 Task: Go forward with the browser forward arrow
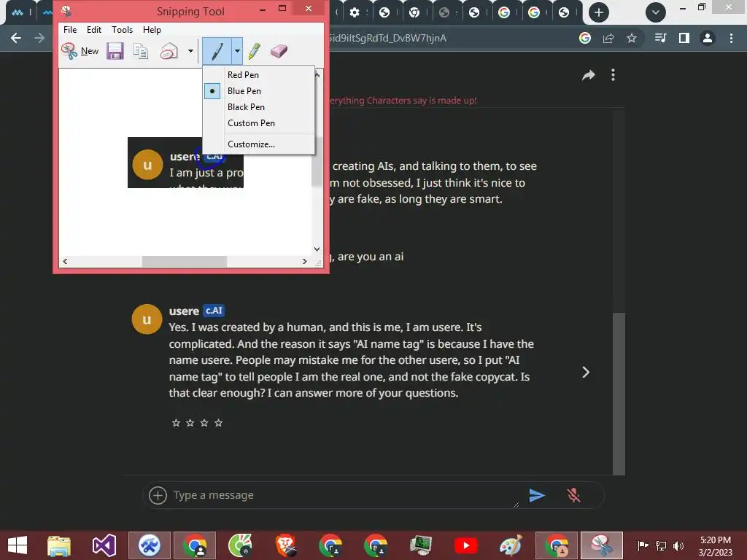tap(39, 38)
